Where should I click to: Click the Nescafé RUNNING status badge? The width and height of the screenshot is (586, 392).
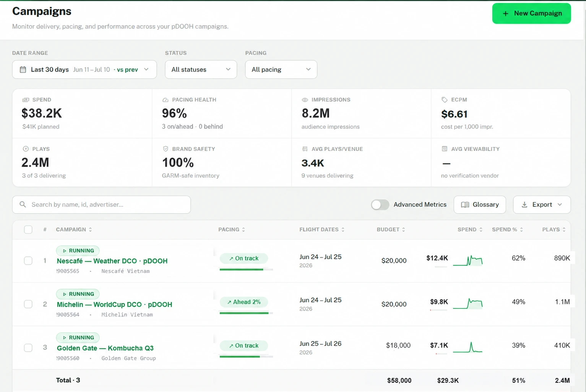(78, 251)
